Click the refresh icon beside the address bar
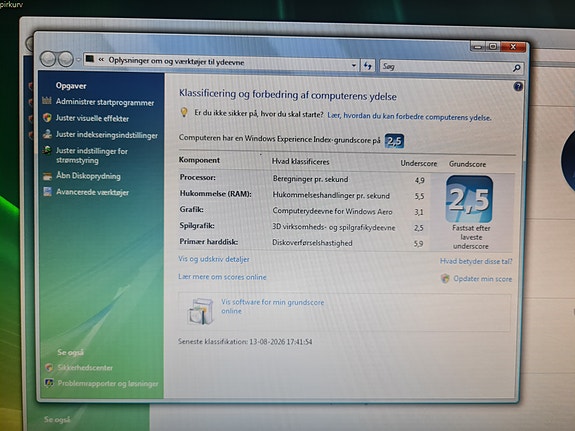 (x=368, y=66)
